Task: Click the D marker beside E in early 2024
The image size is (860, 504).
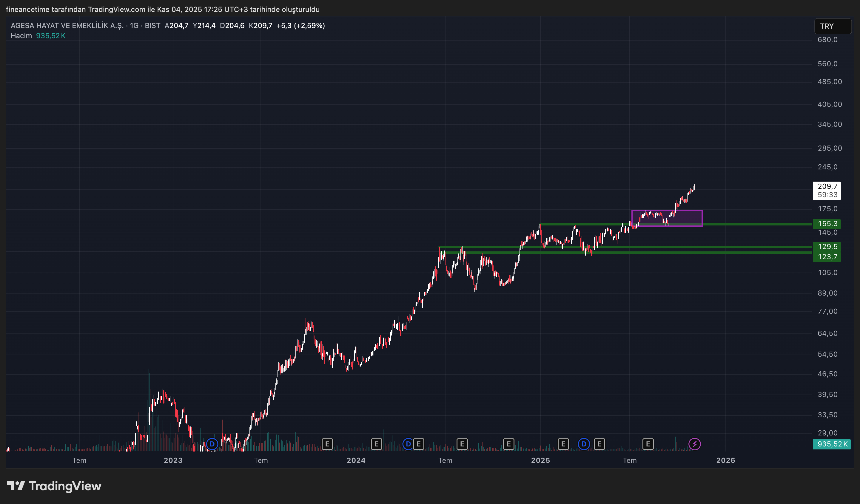Action: click(x=408, y=444)
